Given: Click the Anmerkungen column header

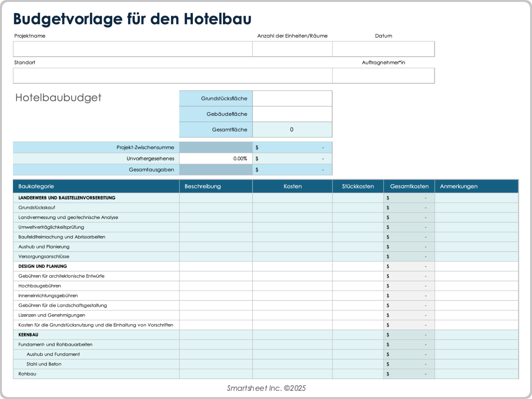Looking at the screenshot, I should click(459, 186).
